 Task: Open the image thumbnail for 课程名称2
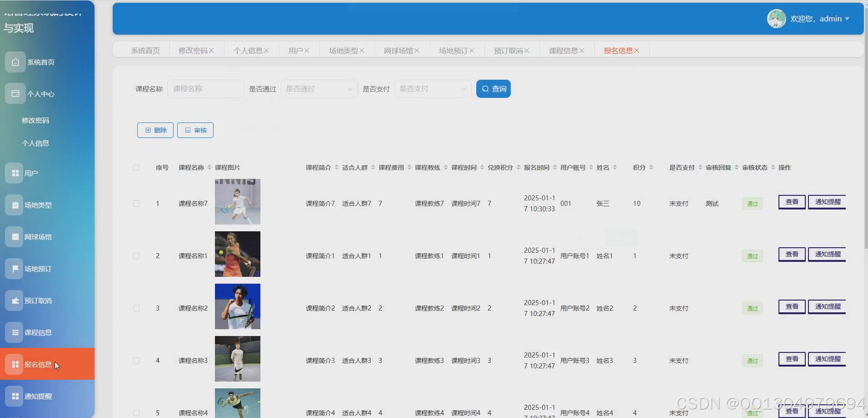tap(238, 307)
